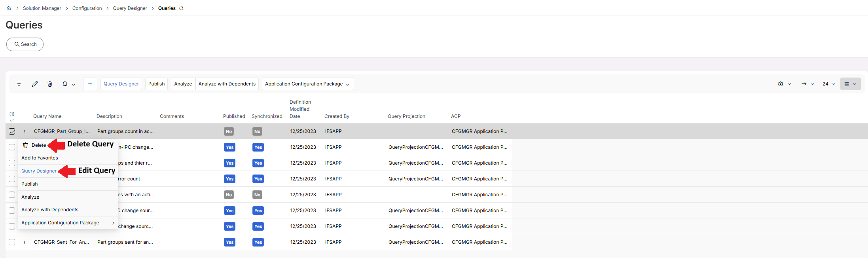Tick checkbox for the 'and thier r...' row

pyautogui.click(x=12, y=163)
